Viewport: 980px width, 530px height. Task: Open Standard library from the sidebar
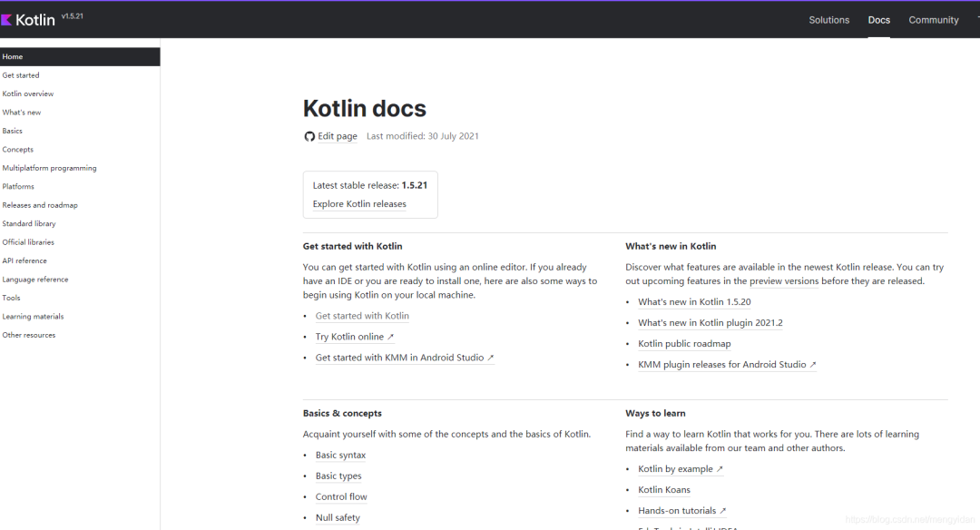pos(29,223)
